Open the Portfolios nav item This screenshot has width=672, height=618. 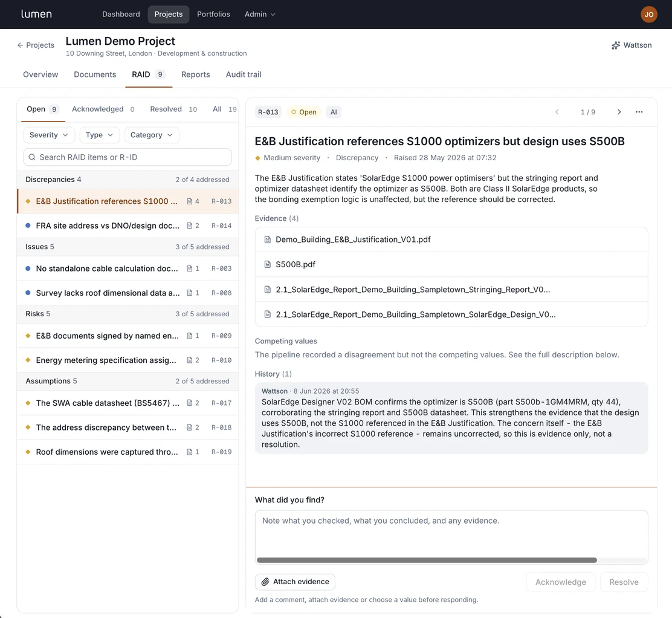tap(213, 14)
